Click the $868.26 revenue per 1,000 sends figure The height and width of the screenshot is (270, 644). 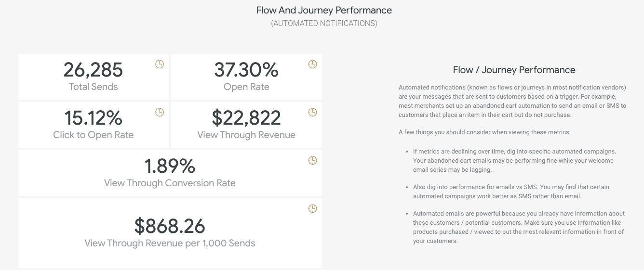coord(170,226)
